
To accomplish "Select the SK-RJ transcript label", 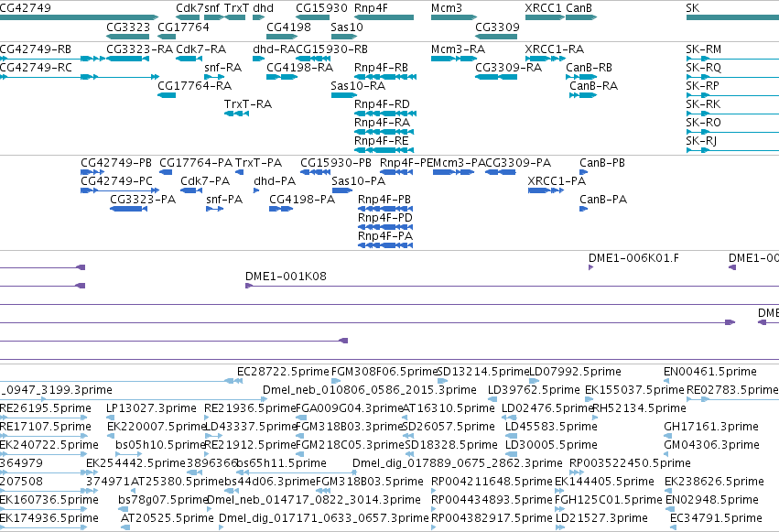I will click(x=701, y=141).
